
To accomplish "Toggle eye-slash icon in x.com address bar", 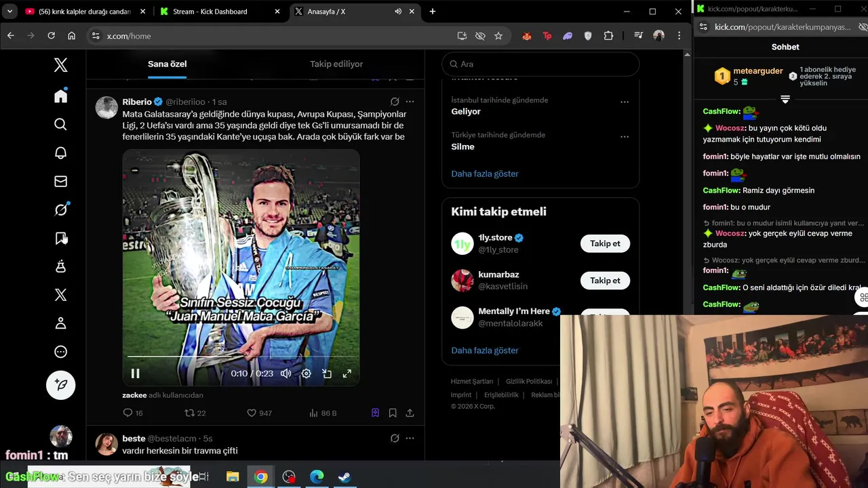I will pos(480,36).
